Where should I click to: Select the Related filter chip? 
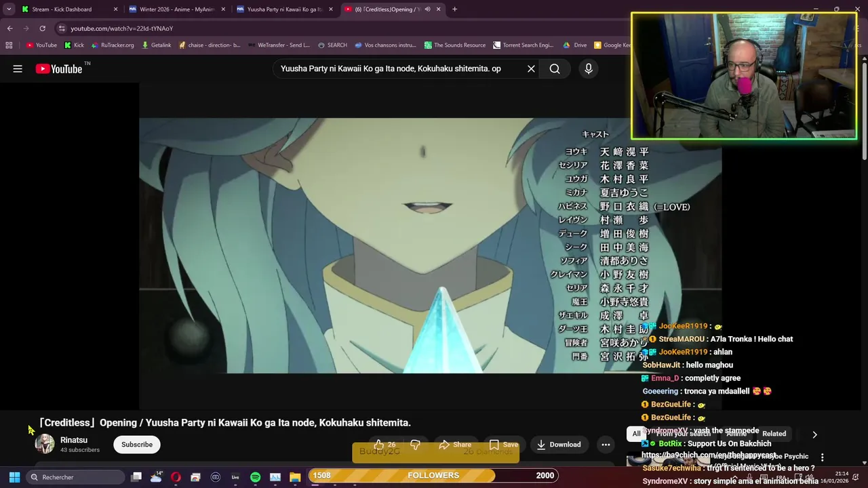774,434
